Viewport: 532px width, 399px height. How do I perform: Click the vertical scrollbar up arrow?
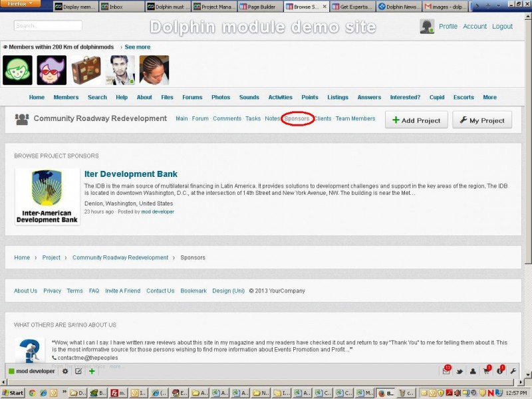528,17
